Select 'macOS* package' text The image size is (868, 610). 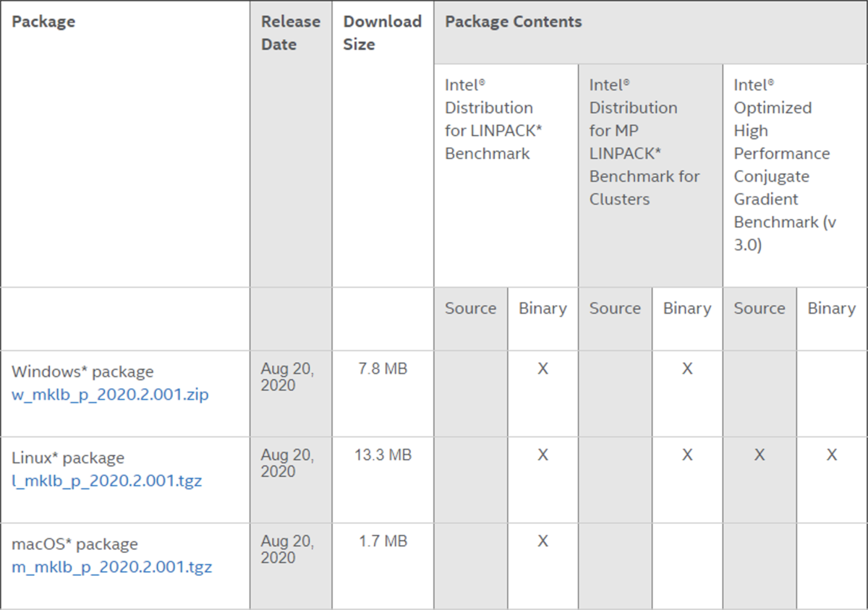(75, 544)
